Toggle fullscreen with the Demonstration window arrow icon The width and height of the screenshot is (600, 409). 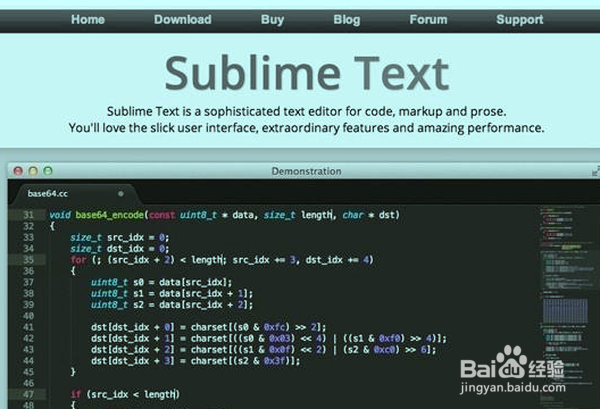coord(595,171)
